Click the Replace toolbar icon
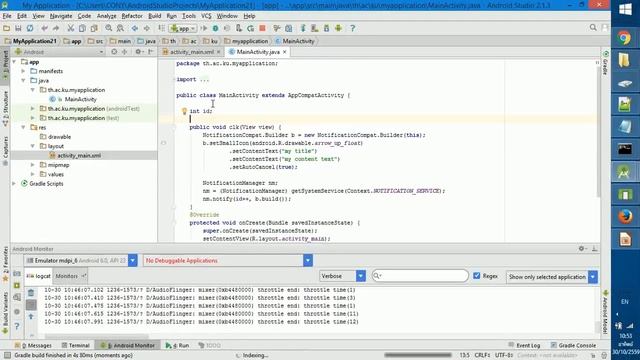 [x=120, y=28]
